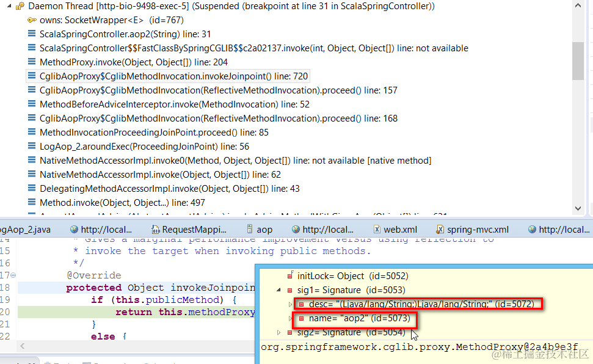Click the XML file icon on web.xml tab
The height and width of the screenshot is (364, 593).
377,229
